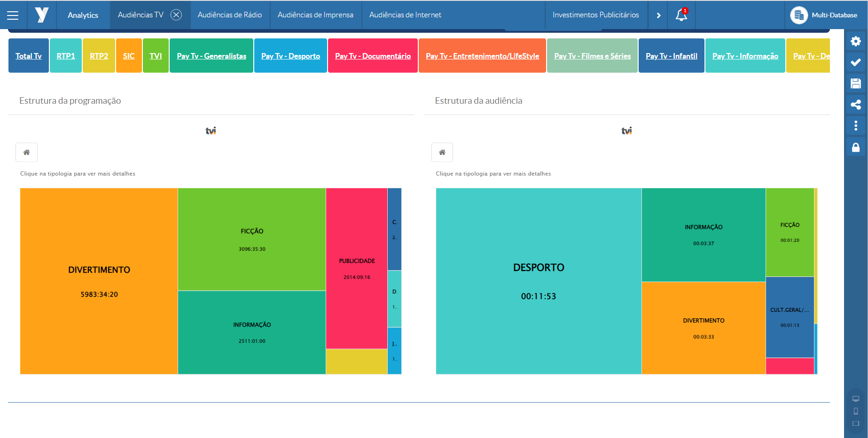Click the save disk icon
This screenshot has height=438, width=868.
click(x=855, y=84)
